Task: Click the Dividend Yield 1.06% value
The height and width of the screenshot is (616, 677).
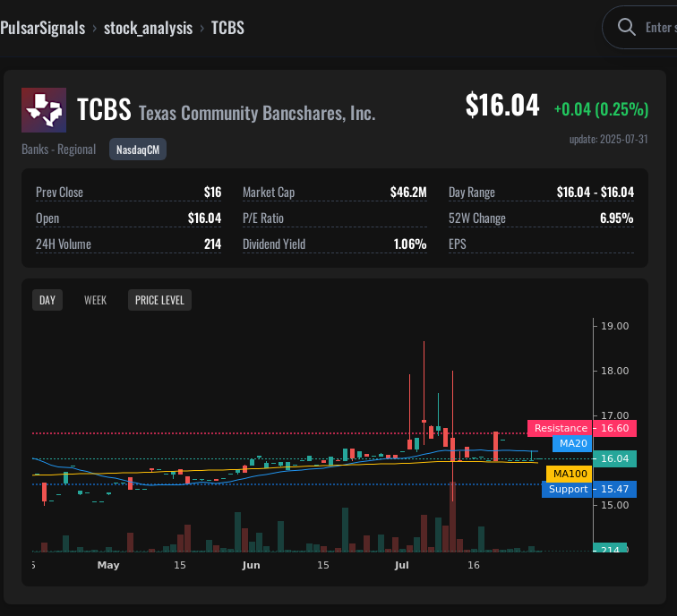Action: [x=410, y=244]
